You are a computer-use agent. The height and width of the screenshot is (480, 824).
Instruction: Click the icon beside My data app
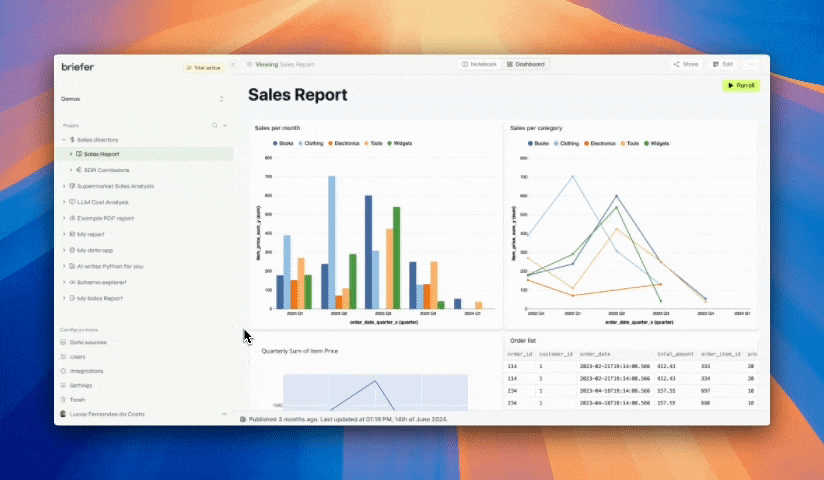(x=72, y=250)
